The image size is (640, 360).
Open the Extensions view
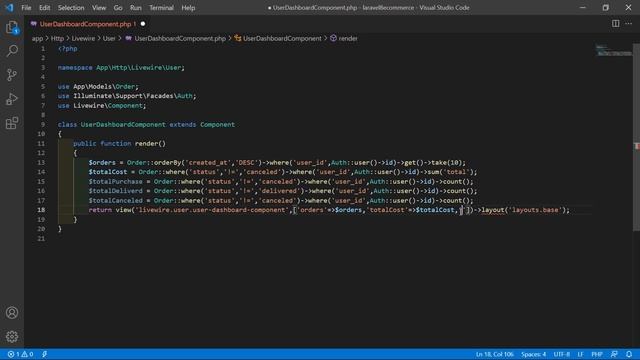12,123
